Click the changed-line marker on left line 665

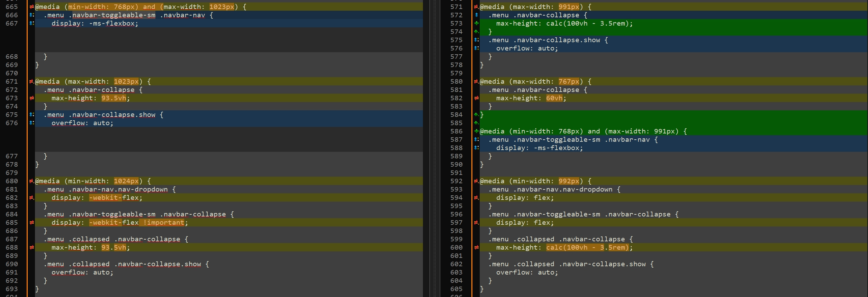coord(31,7)
